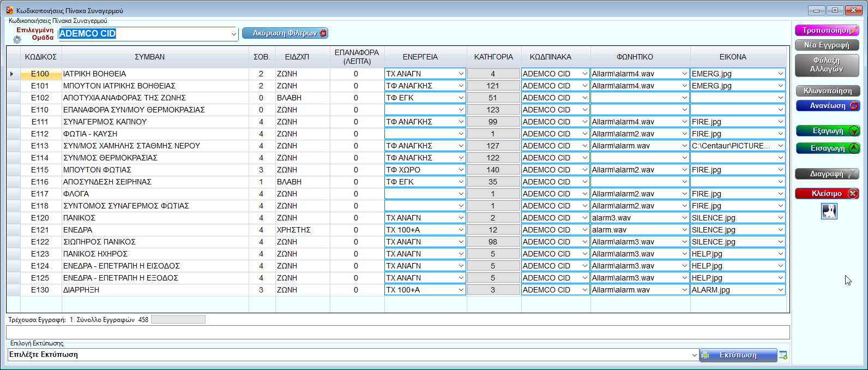Click the ghost icon below Κλείσιμο
868x370 pixels.
[x=829, y=211]
